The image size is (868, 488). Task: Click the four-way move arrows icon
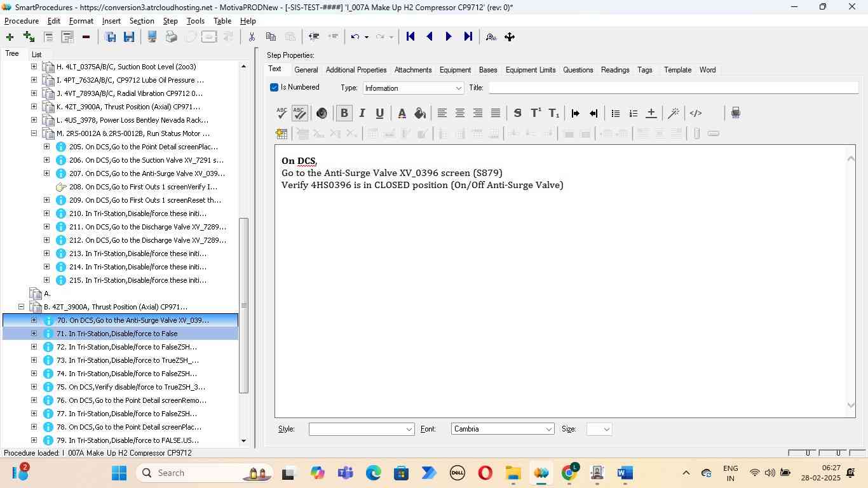pos(510,37)
